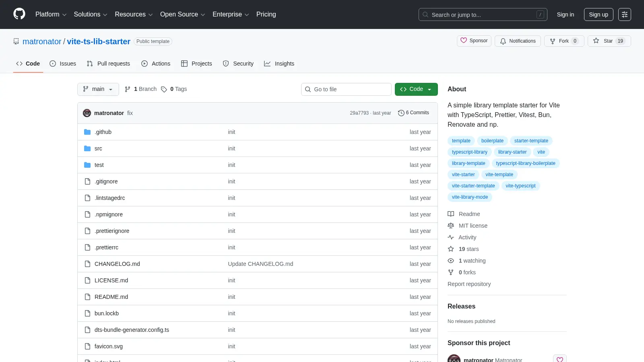Expand the Open Source menu
Image resolution: width=644 pixels, height=362 pixels.
click(x=183, y=14)
